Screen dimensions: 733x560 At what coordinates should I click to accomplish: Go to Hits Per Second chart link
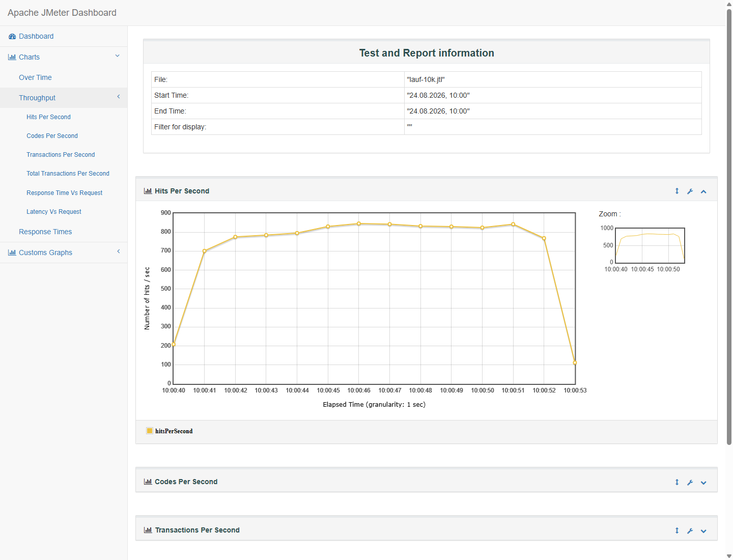48,117
